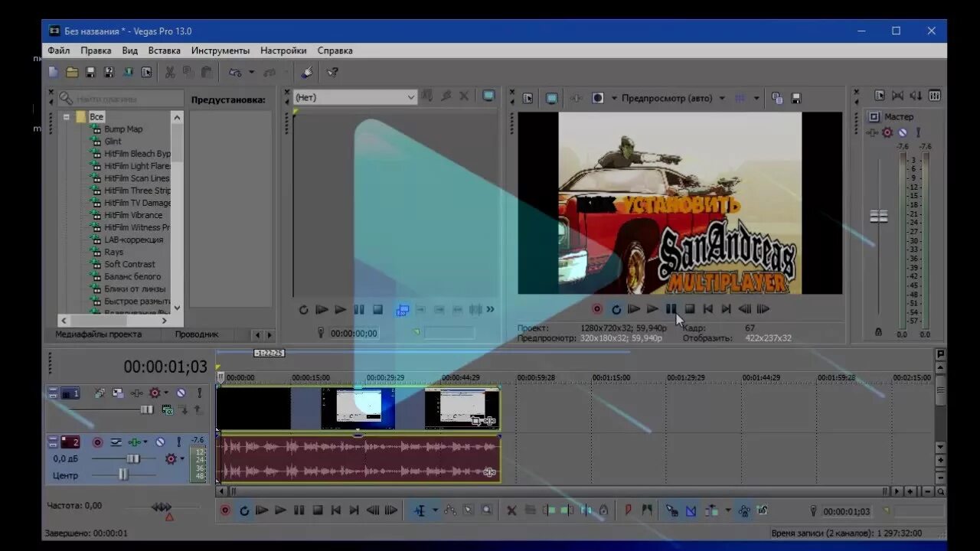Undo the last action
The height and width of the screenshot is (551, 980).
click(235, 72)
